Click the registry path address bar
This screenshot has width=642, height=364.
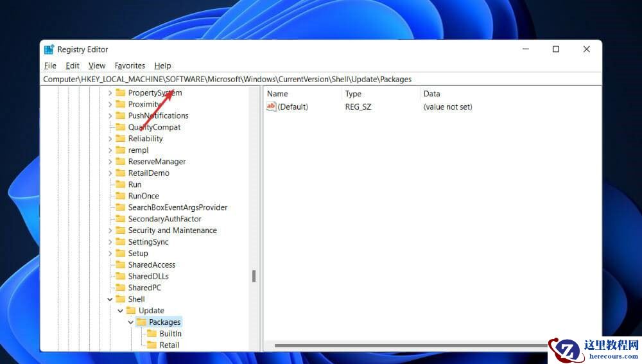[321, 79]
